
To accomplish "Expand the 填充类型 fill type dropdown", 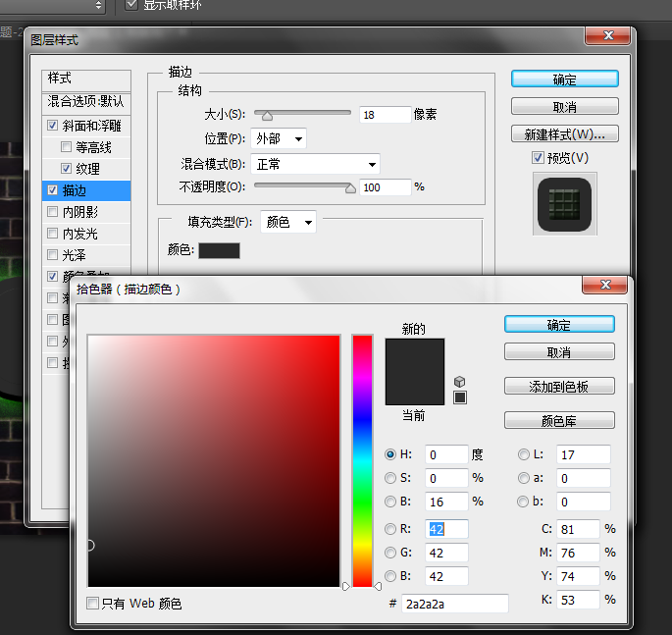I will pos(288,223).
